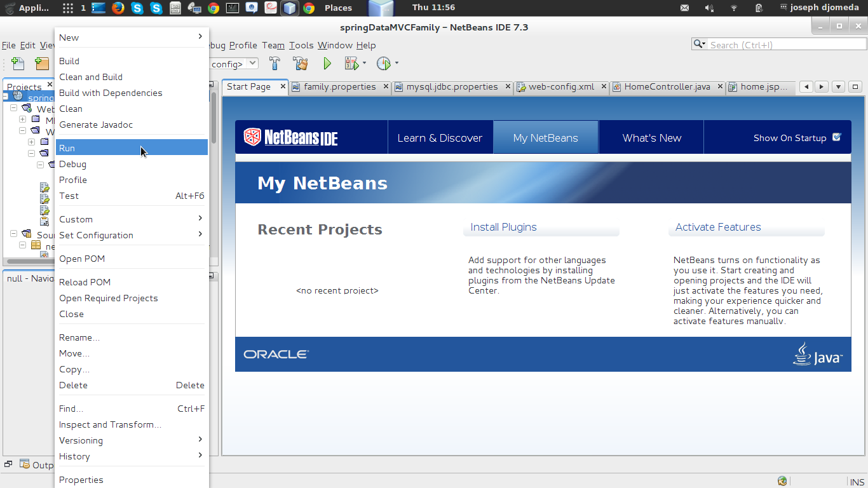Switch to the HomeController.java tab
The image size is (868, 488).
pyautogui.click(x=667, y=87)
